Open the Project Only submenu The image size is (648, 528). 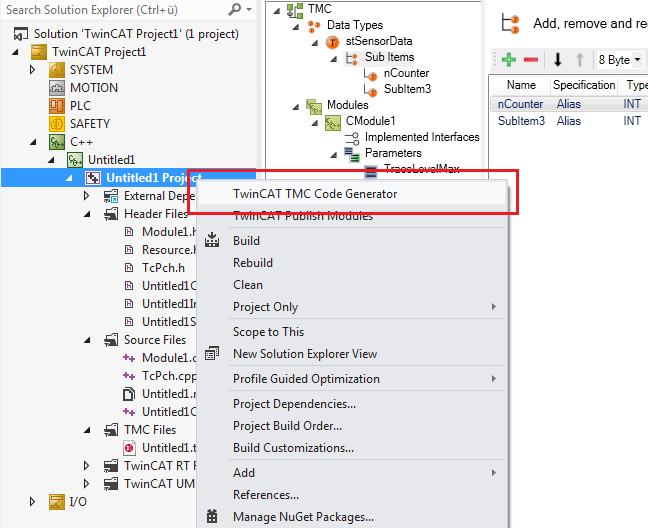click(x=351, y=307)
